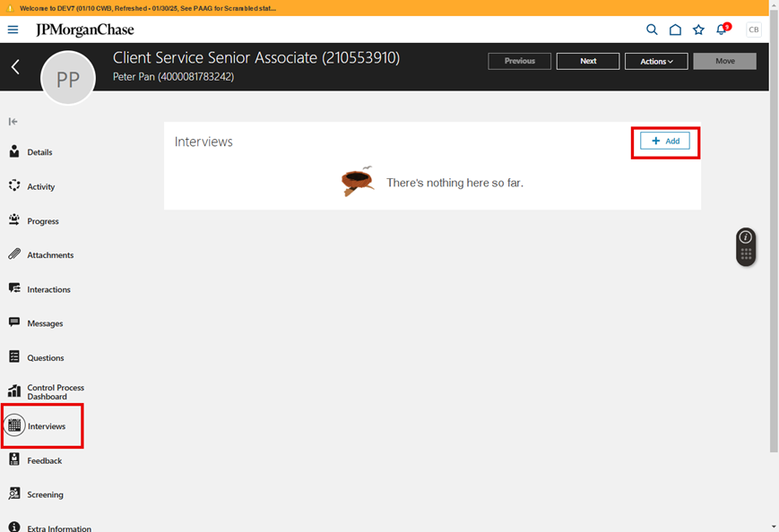779x532 pixels.
Task: Open the CB user profile avatar
Action: click(x=754, y=30)
